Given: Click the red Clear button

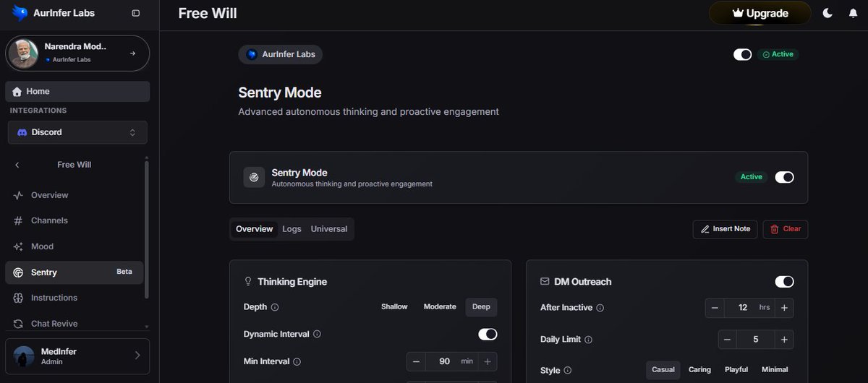Looking at the screenshot, I should [x=786, y=229].
